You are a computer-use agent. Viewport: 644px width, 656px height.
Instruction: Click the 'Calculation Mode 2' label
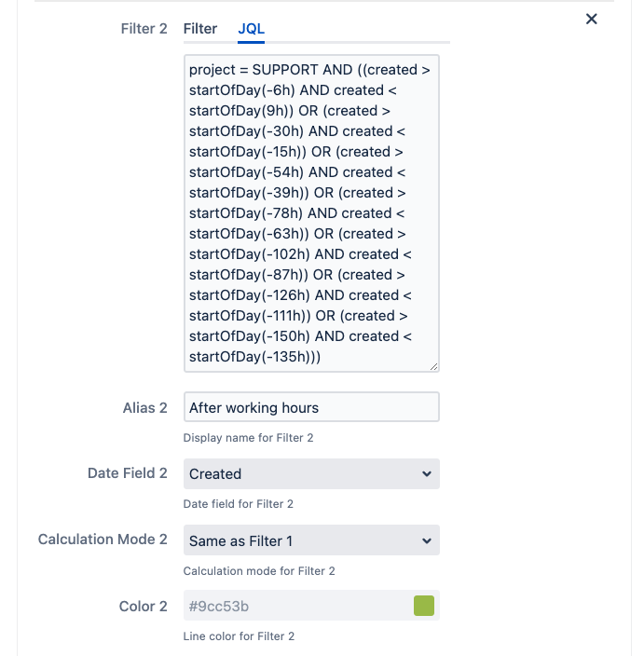coord(103,540)
